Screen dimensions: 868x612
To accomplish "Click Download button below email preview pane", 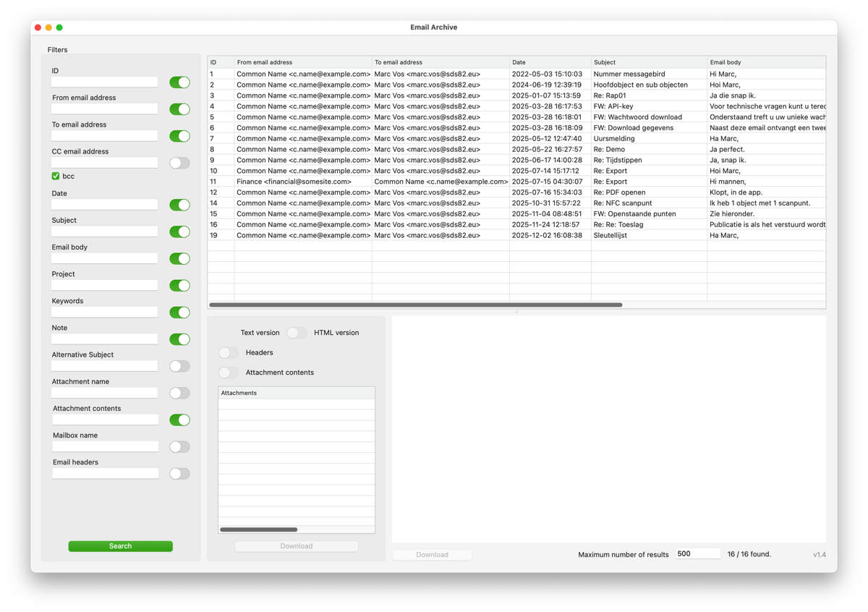I will pyautogui.click(x=432, y=555).
